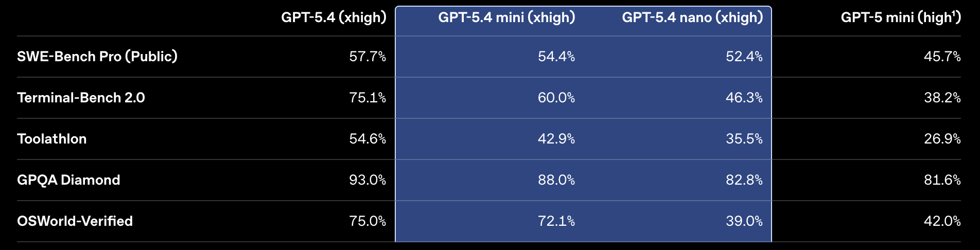Click the 45.7% GPT-5 mini score

pyautogui.click(x=942, y=57)
